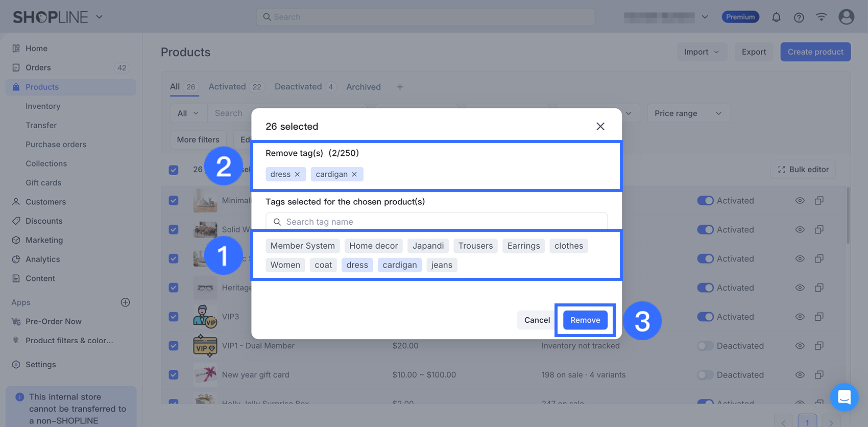This screenshot has width=868, height=427.
Task: Click the Pre-Order Now app icon
Action: click(16, 322)
